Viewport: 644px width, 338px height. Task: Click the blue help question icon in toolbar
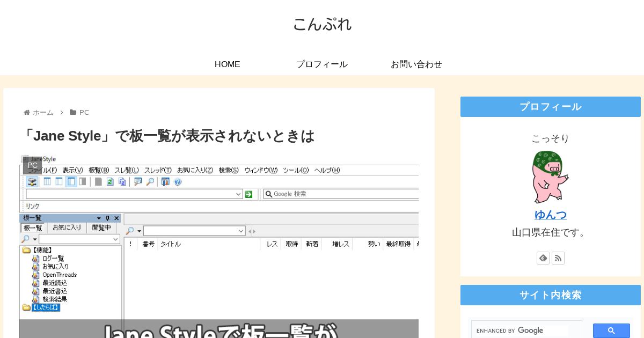click(178, 181)
